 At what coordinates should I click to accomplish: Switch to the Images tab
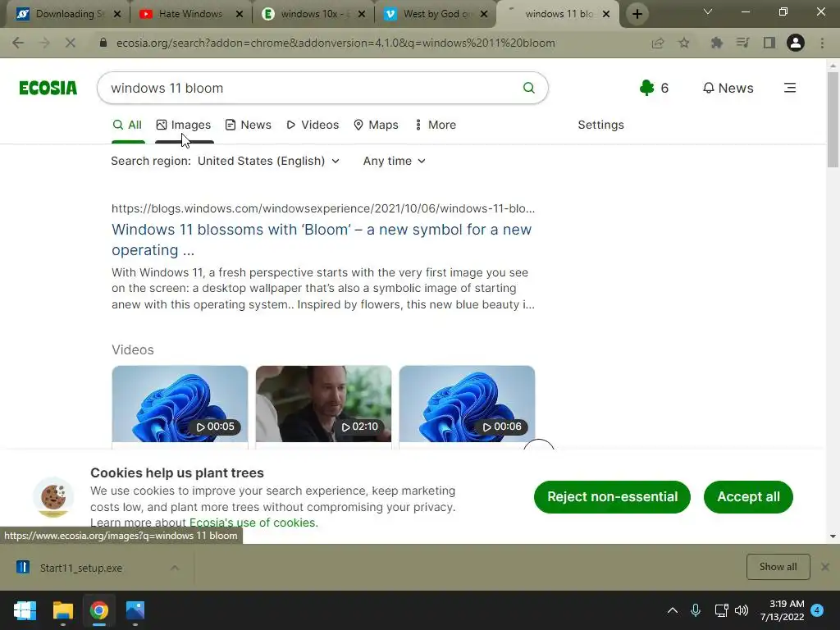(184, 125)
